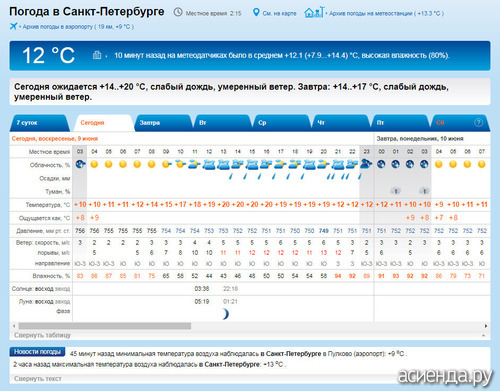Collapse the forecast table via Свернуть таблицу
The height and width of the screenshot is (391, 500).
coord(42,335)
